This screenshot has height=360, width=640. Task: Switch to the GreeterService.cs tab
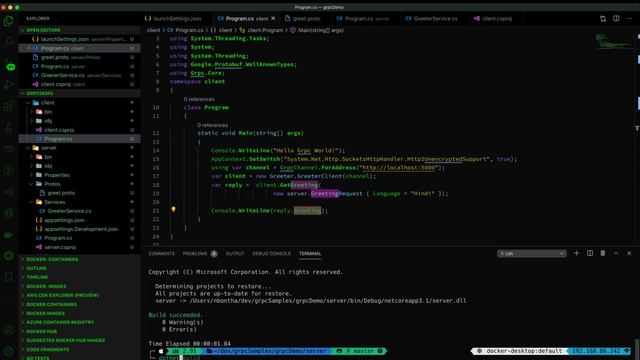click(x=432, y=18)
